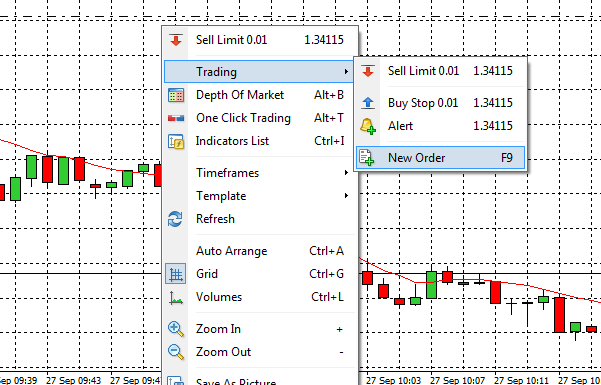The height and width of the screenshot is (385, 601).
Task: Click the Zoom In magnifier icon
Action: 176,329
